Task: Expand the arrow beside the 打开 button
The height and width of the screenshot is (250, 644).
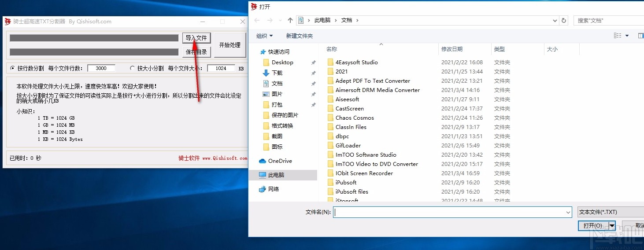Action: pos(612,226)
